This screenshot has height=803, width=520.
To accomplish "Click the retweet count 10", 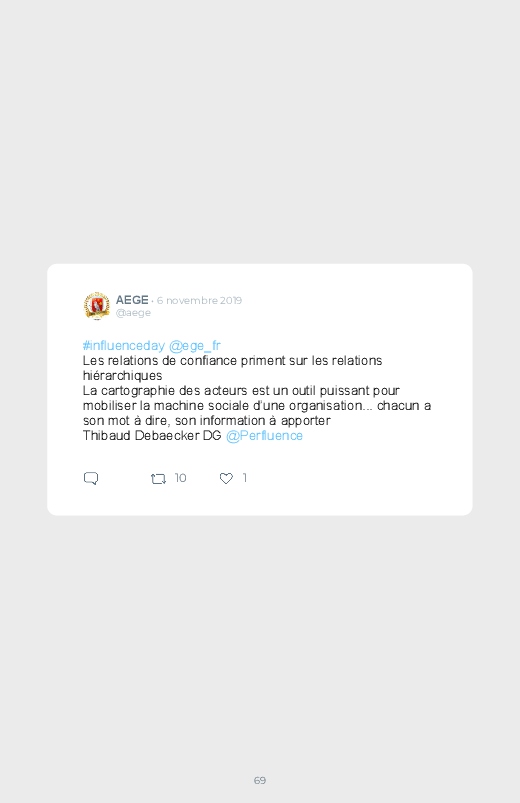I will [180, 478].
